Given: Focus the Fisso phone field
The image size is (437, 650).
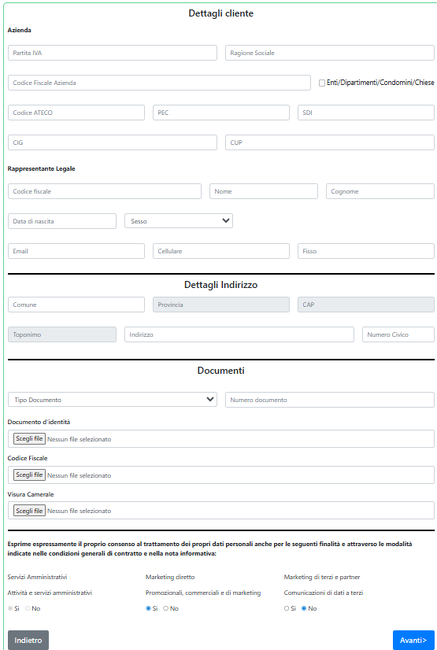Looking at the screenshot, I should pos(366,251).
